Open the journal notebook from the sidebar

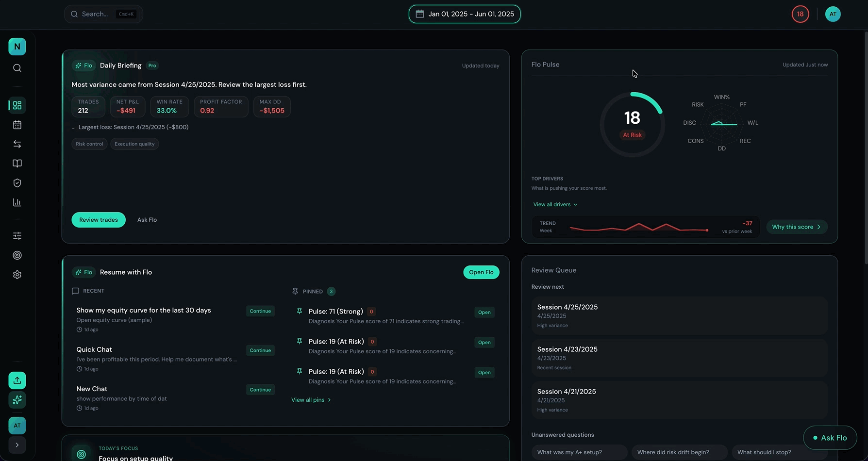coord(17,164)
